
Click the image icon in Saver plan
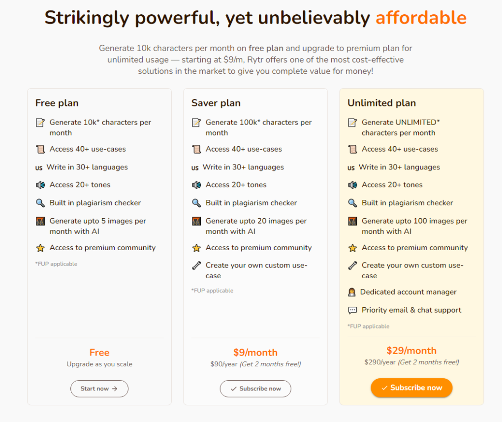(x=196, y=221)
